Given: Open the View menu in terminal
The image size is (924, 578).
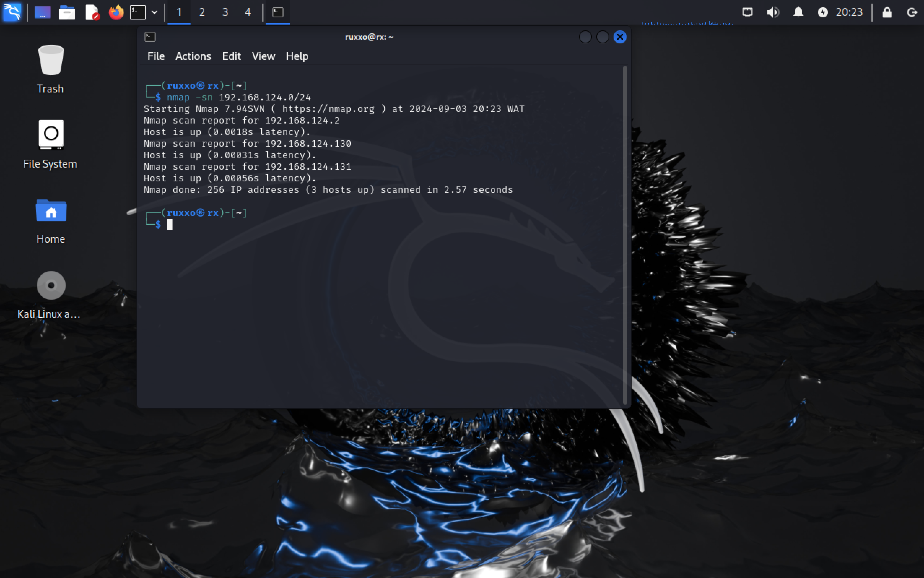Looking at the screenshot, I should pos(263,56).
